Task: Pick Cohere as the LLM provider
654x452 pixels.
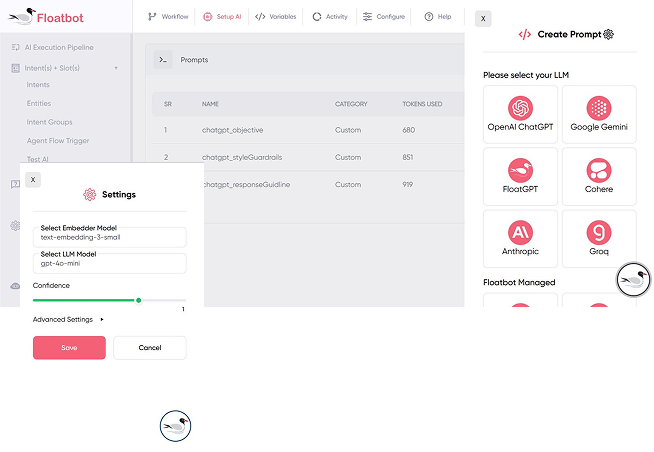Action: [x=599, y=177]
